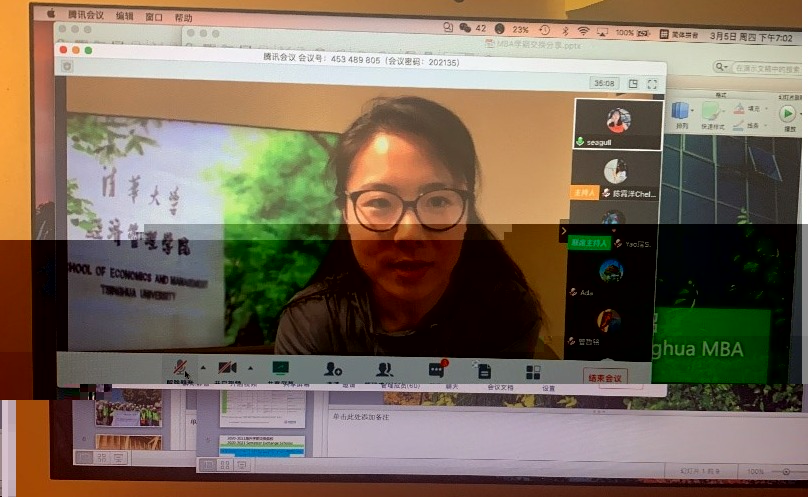
Task: Switch meeting window layout icon
Action: point(633,84)
